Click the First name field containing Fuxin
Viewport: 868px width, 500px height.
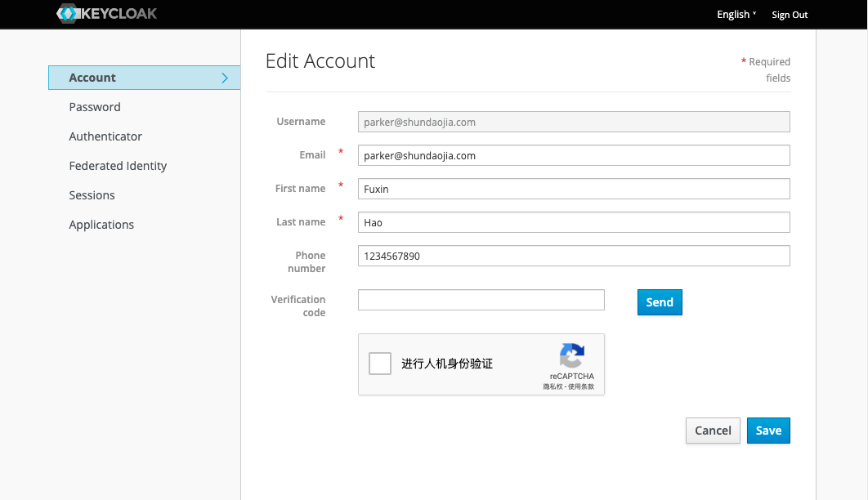point(574,189)
